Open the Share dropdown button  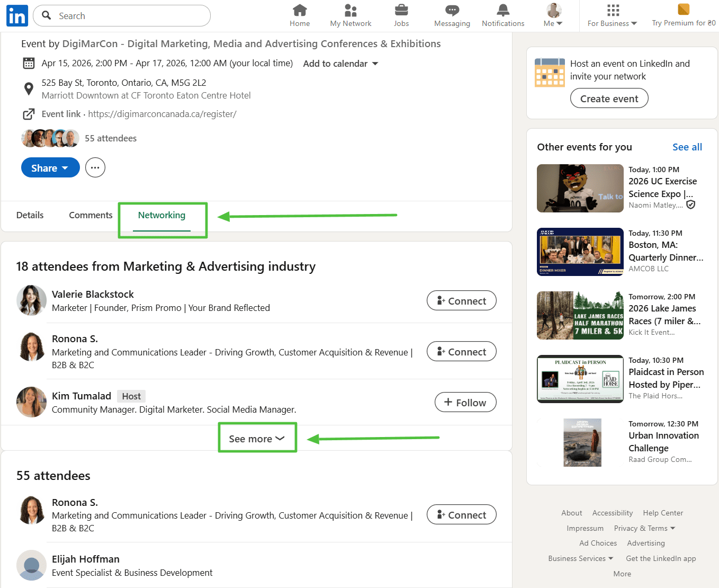(x=50, y=168)
